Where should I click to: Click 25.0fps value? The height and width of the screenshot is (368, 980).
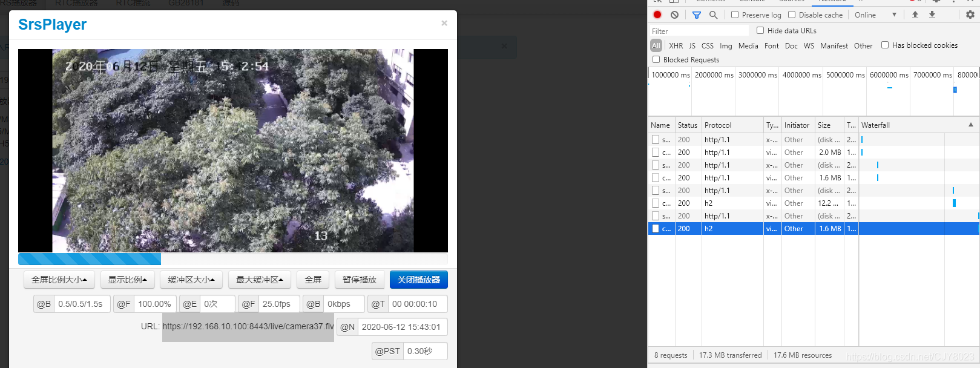click(279, 304)
